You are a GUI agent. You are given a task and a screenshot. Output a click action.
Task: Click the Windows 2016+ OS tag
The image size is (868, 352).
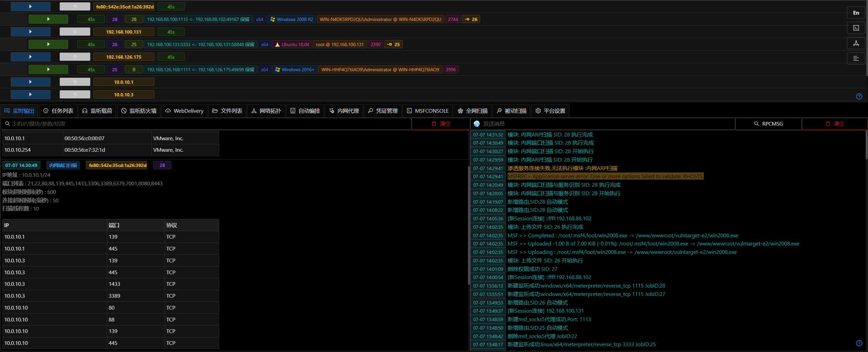point(295,70)
